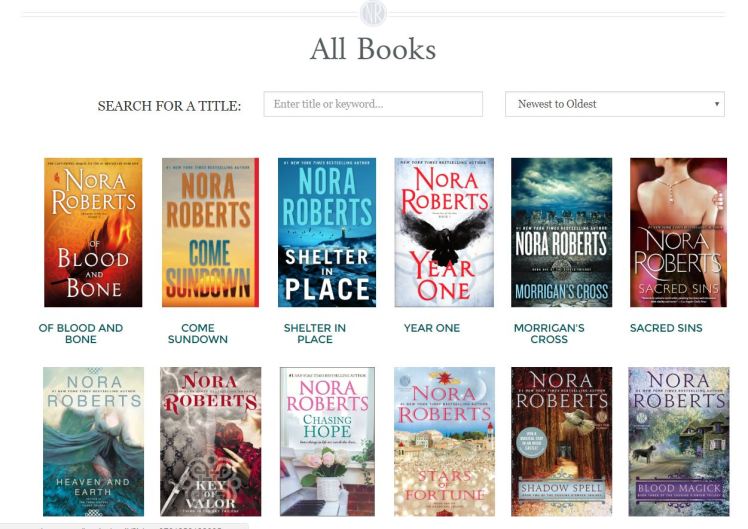Follow the OF BLOOD AND BONE title link

[81, 333]
